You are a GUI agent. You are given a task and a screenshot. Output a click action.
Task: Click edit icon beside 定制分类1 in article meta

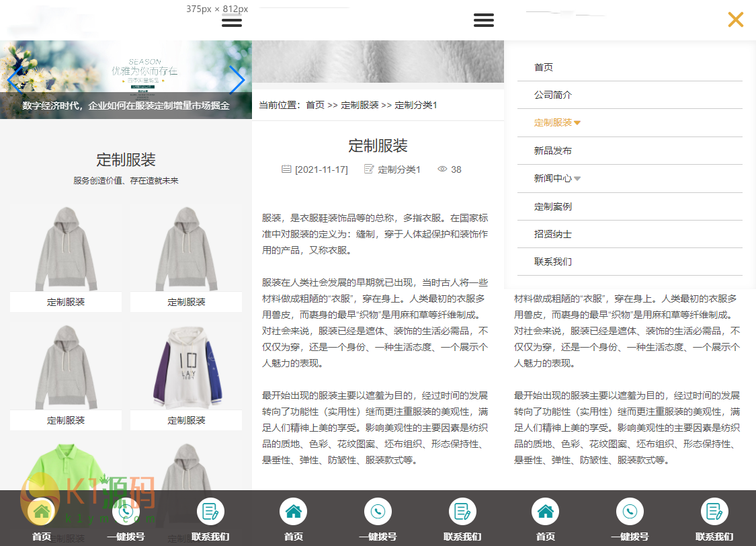(x=370, y=169)
